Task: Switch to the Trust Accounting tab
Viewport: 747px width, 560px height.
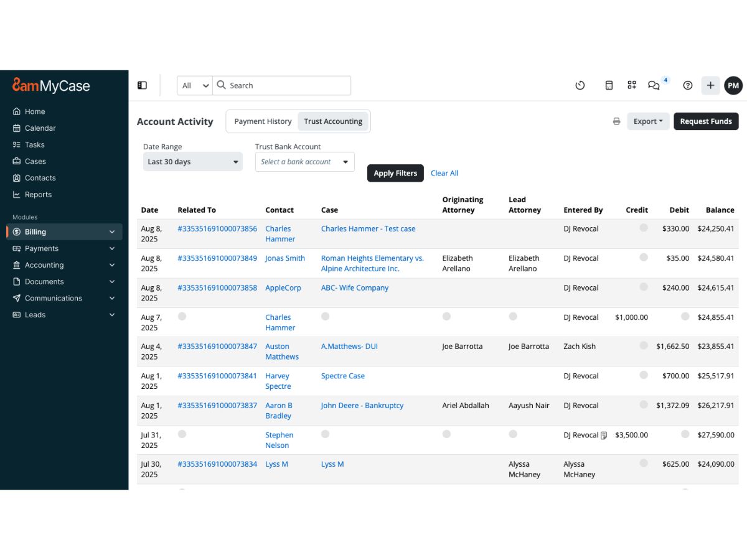Action: 333,121
